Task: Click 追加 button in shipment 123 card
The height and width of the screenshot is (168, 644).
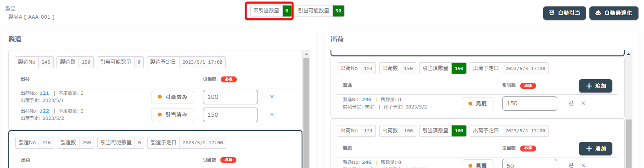Action: coord(595,86)
